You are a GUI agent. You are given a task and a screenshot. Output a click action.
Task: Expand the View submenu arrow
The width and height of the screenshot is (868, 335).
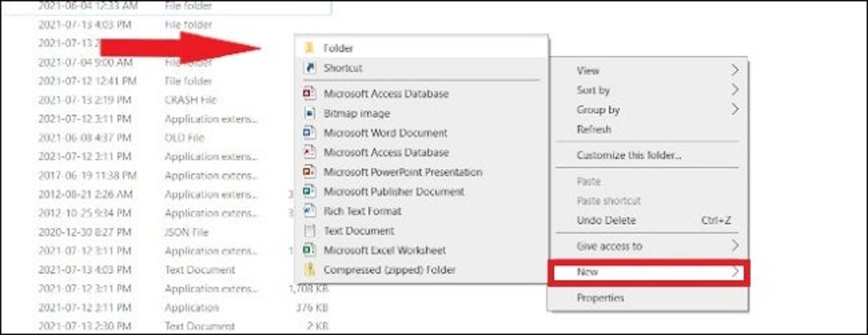coord(735,70)
